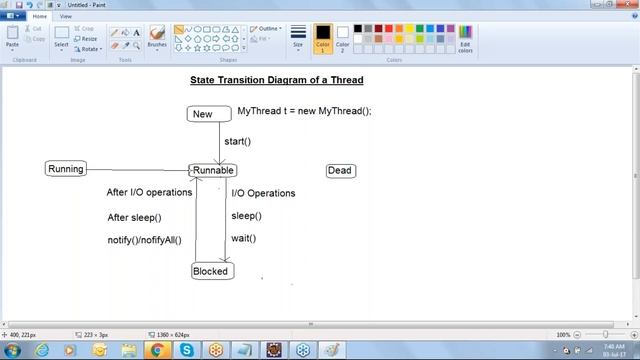Select the Magnifier tool

(x=136, y=45)
